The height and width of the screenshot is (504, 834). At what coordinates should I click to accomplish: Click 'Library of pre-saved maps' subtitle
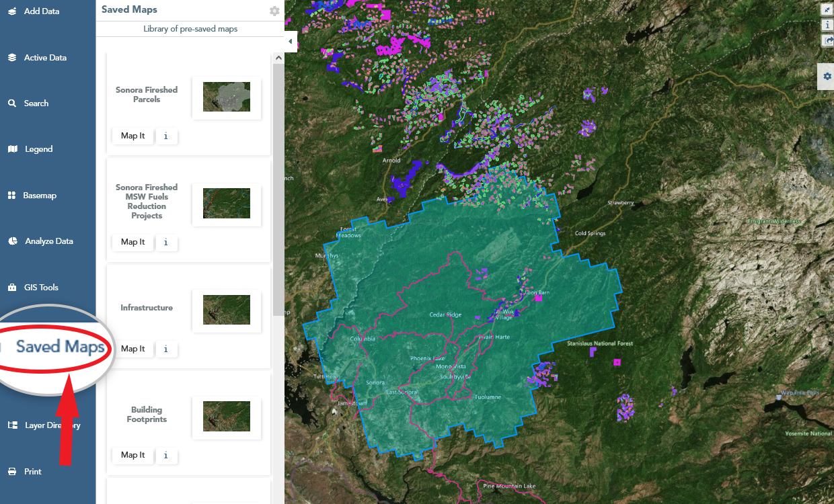(x=190, y=29)
